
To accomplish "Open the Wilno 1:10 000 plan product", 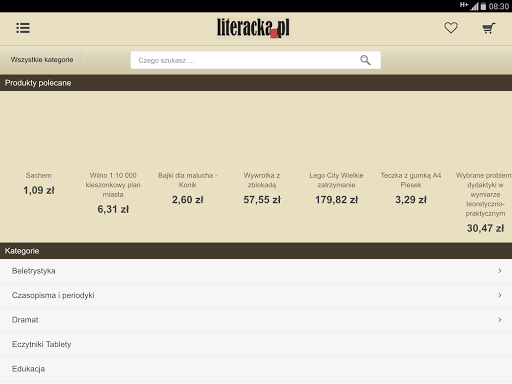I will [113, 193].
